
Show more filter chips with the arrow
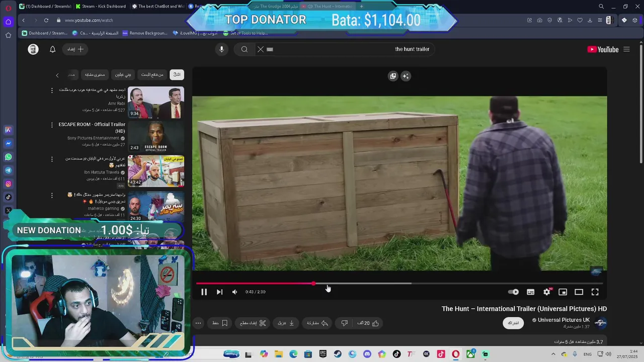[x=57, y=75]
